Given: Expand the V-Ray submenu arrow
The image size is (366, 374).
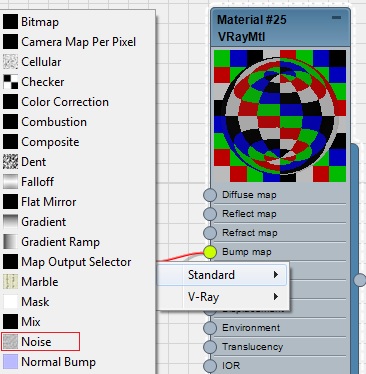Looking at the screenshot, I should click(x=276, y=296).
